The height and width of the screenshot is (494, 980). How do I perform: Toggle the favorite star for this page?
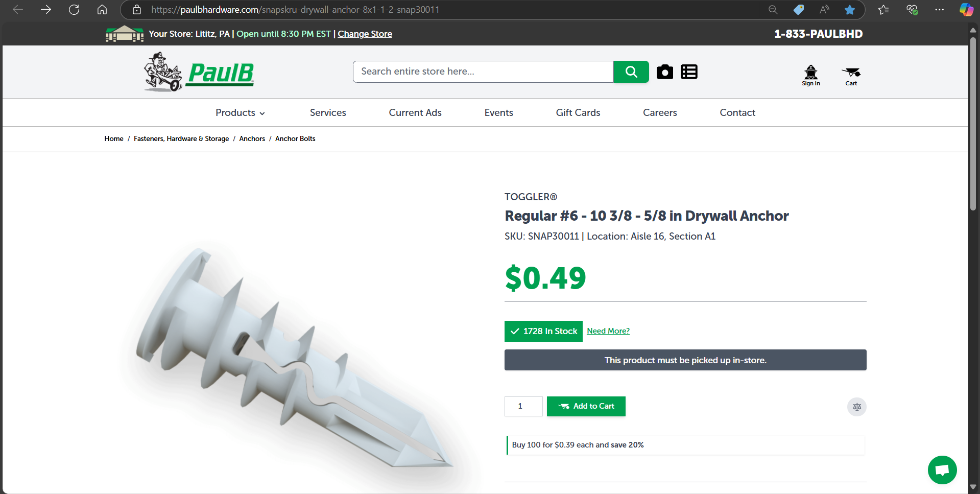pyautogui.click(x=850, y=10)
